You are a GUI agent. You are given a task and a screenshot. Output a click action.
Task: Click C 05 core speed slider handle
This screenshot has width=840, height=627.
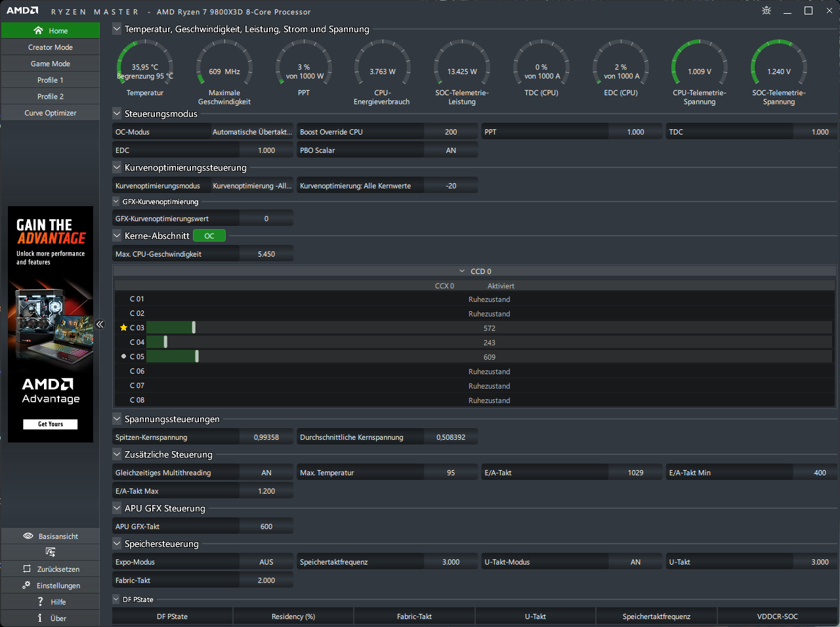[x=197, y=357]
